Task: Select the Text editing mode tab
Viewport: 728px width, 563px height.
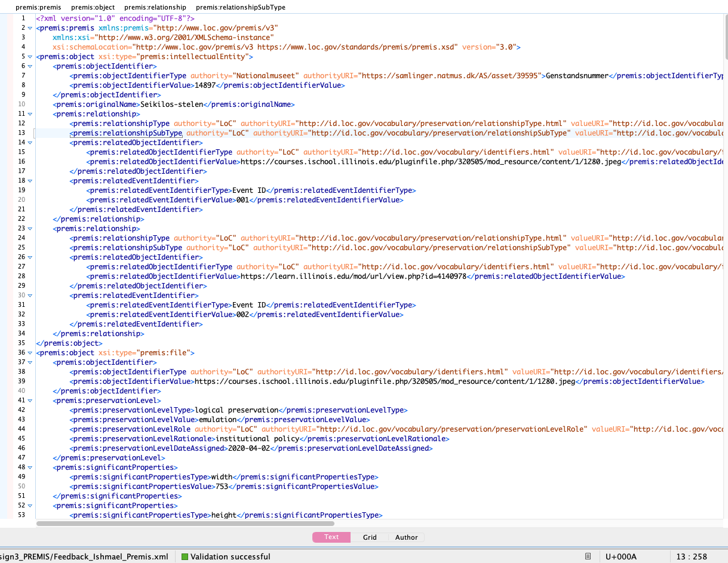Action: (x=331, y=537)
